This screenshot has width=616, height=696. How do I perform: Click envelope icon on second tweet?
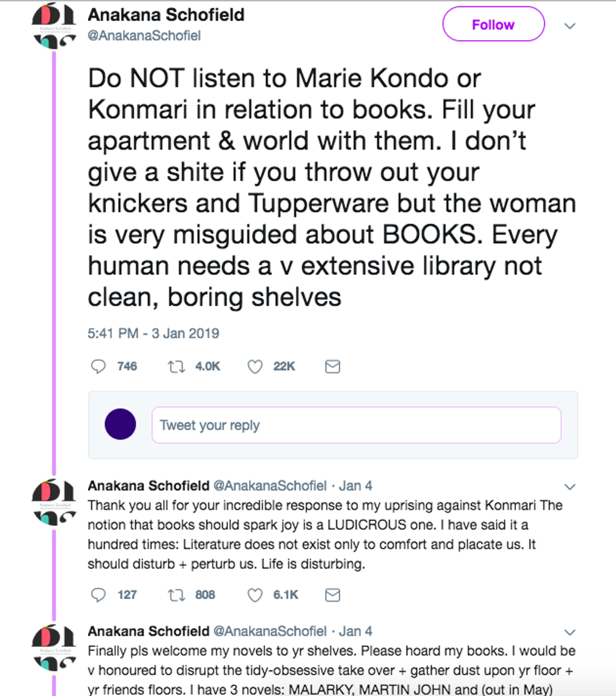pos(333,594)
